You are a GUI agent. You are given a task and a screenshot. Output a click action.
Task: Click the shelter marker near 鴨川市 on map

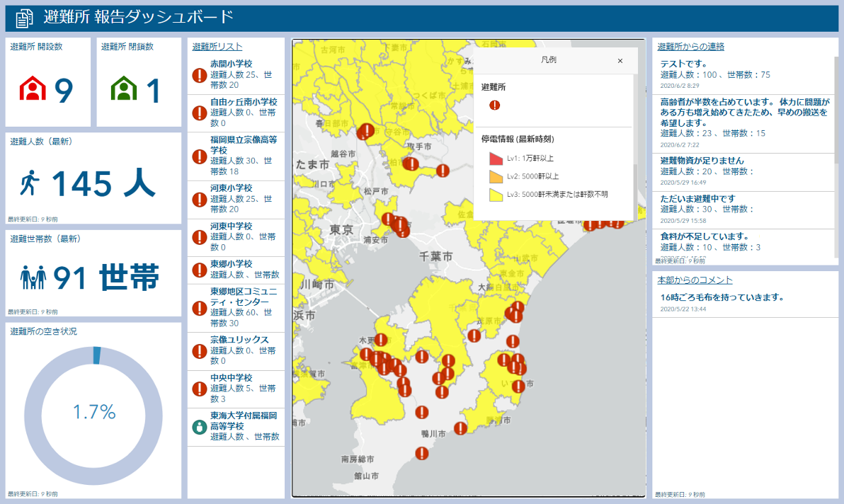point(422,412)
